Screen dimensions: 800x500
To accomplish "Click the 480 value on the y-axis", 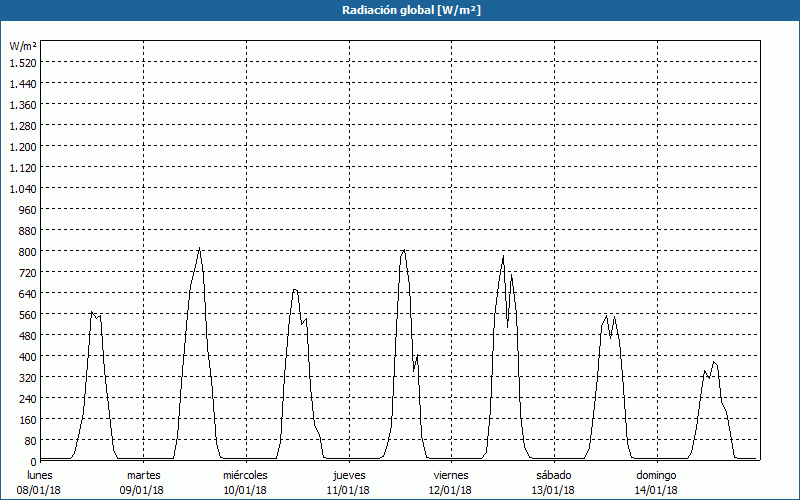I will pyautogui.click(x=27, y=335).
